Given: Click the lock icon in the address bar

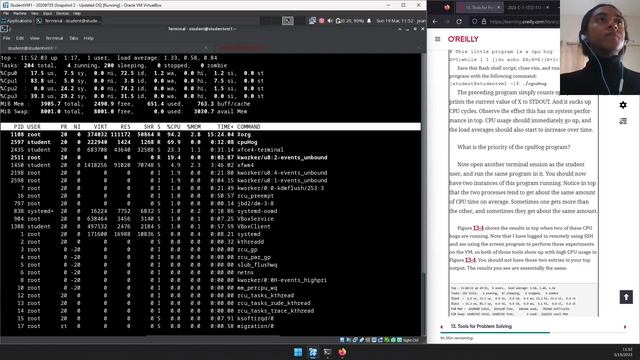Looking at the screenshot, I should tap(484, 21).
